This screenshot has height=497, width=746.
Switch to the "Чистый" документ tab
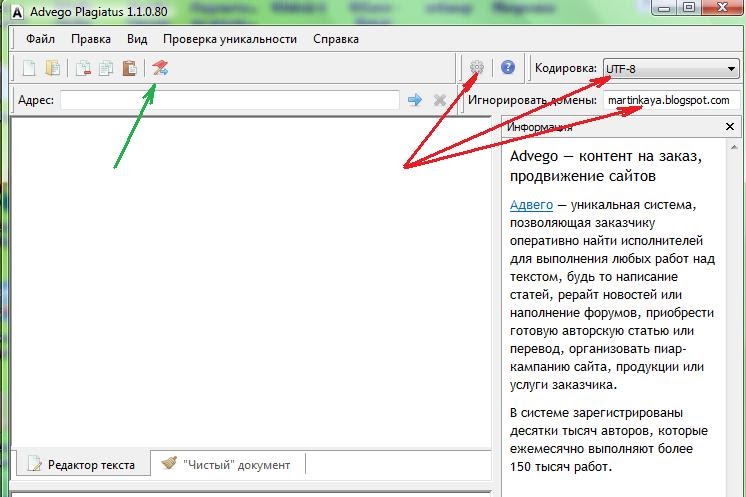tap(227, 464)
